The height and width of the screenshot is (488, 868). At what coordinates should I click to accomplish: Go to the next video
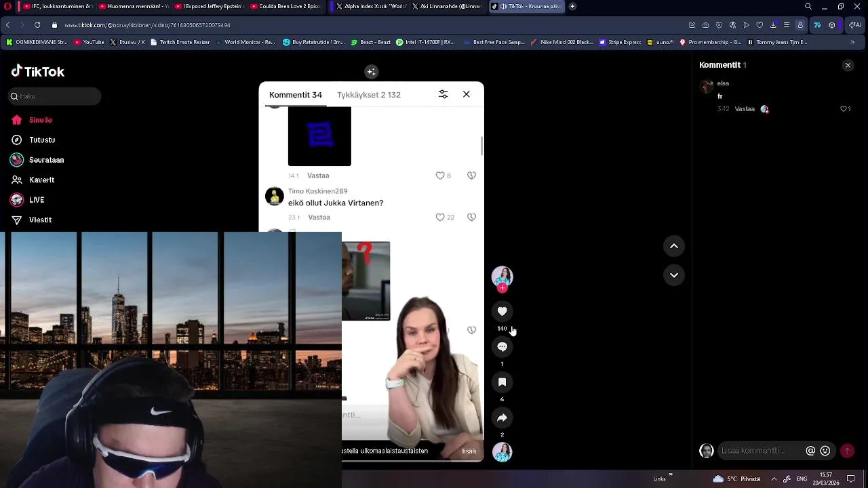(x=674, y=275)
